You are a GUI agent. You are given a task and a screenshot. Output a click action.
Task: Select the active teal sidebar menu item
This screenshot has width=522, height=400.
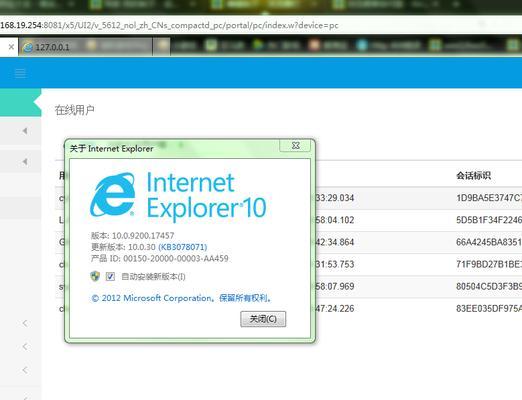coord(20,102)
